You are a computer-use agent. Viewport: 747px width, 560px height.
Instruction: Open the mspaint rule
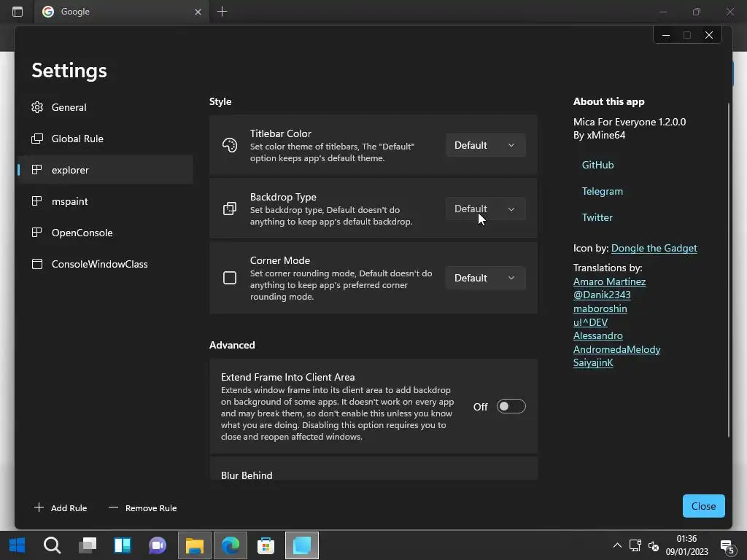[106, 201]
